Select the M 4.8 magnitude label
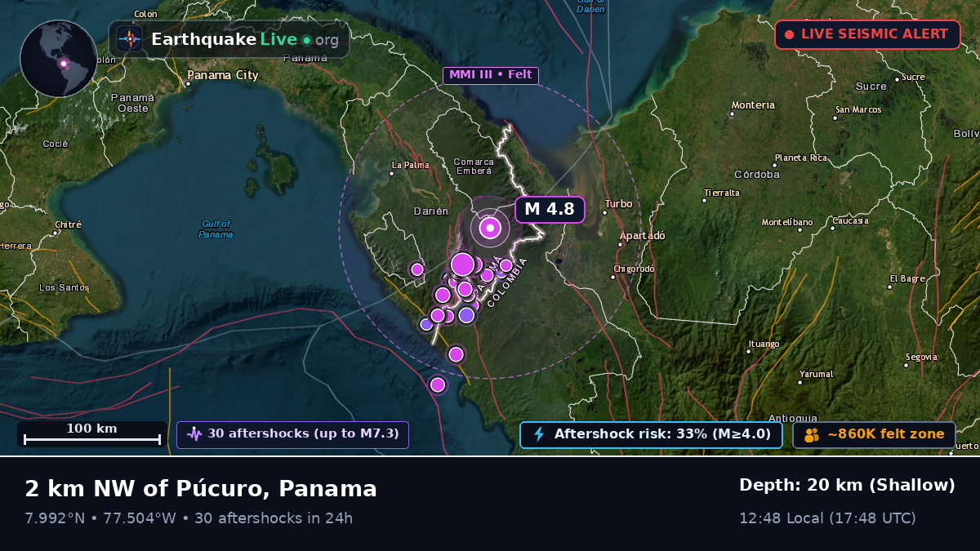Viewport: 980px width, 551px height. pos(550,209)
